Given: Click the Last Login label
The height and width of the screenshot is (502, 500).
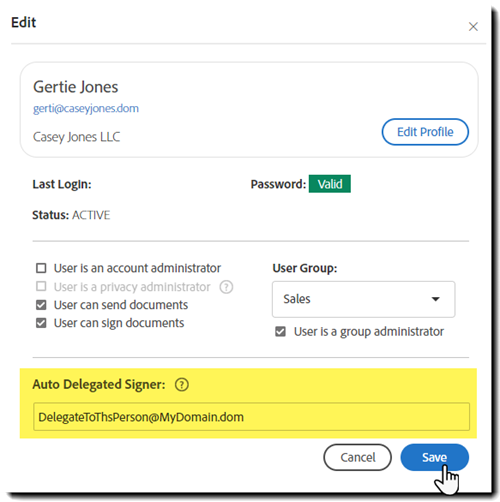Looking at the screenshot, I should click(x=62, y=184).
